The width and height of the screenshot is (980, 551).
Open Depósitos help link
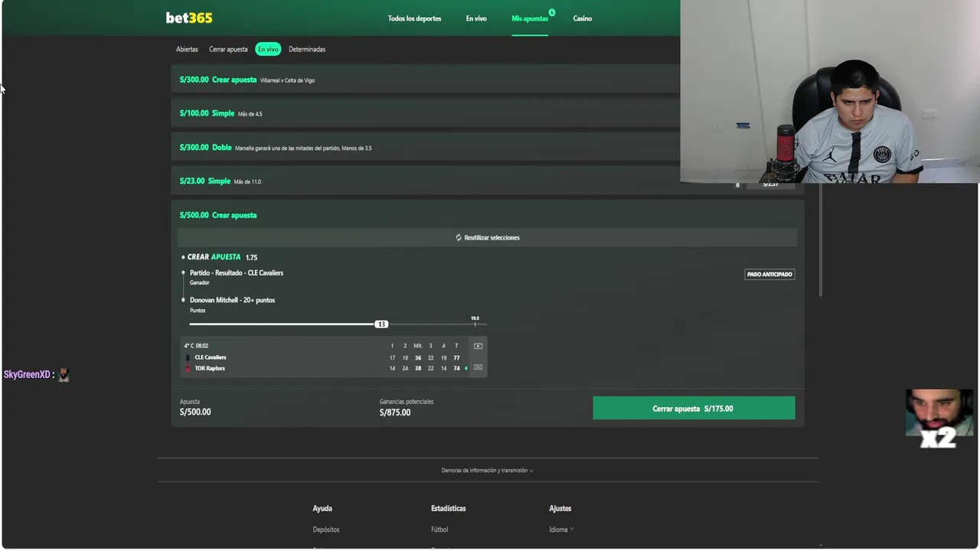point(326,530)
